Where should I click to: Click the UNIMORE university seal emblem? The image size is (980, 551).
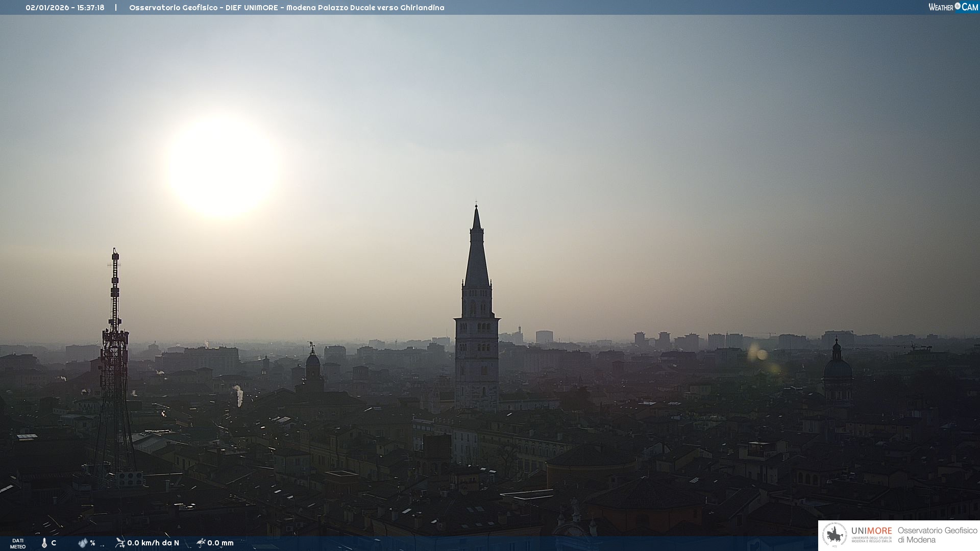tap(835, 535)
